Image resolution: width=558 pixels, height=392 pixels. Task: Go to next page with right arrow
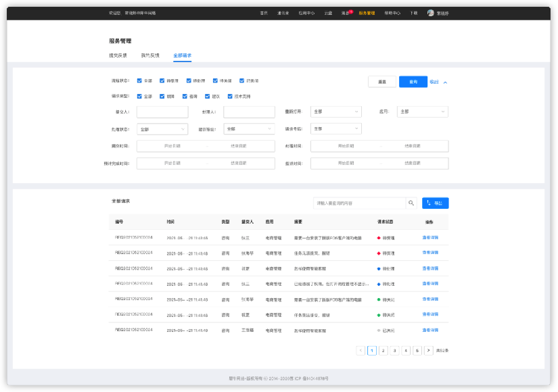(x=428, y=350)
